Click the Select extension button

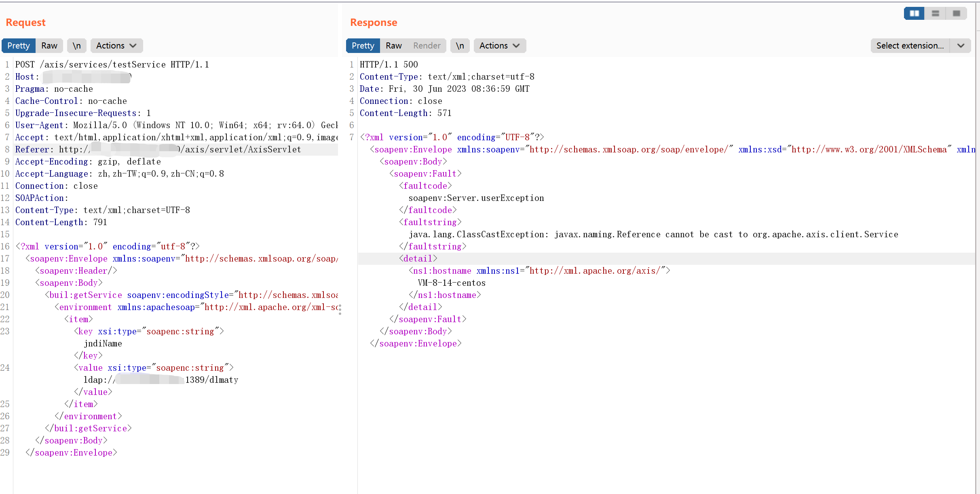click(x=910, y=46)
